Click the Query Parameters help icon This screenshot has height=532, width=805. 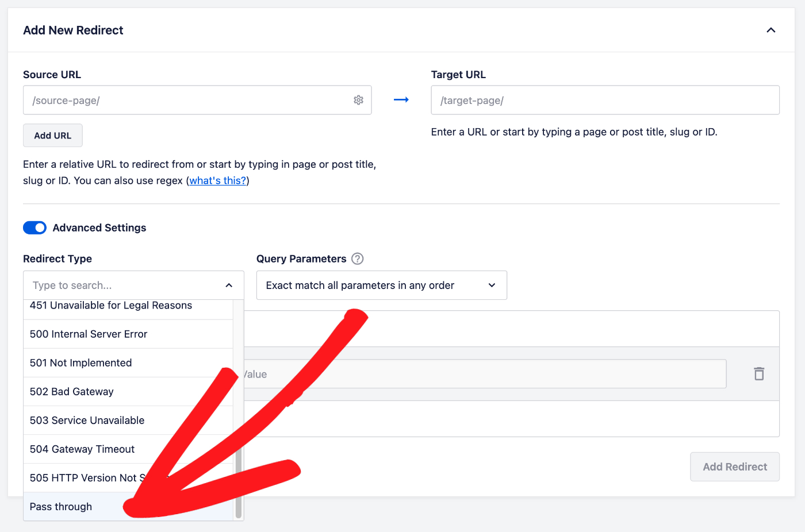(357, 259)
